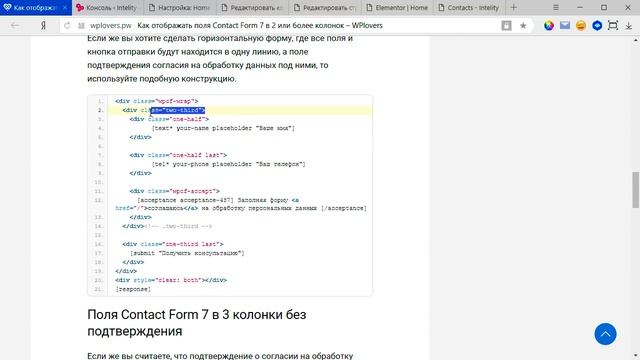This screenshot has width=640, height=360.
Task: Click the Yandex home Я button
Action: pos(43,25)
